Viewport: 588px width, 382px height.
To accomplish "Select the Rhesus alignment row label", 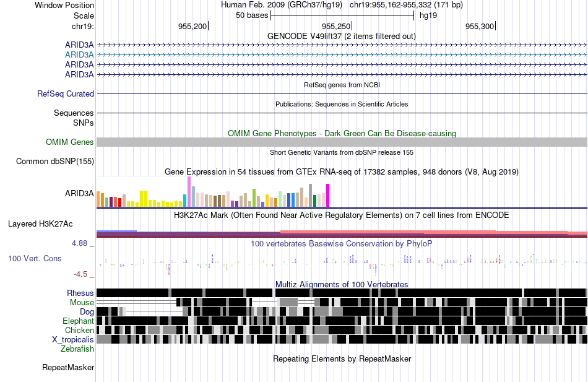I will pyautogui.click(x=80, y=293).
